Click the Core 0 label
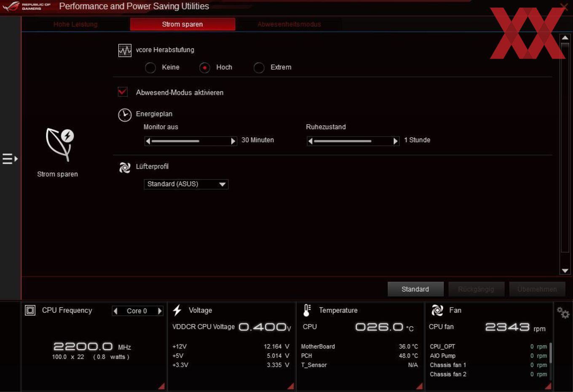The width and height of the screenshot is (573, 392). click(x=137, y=311)
